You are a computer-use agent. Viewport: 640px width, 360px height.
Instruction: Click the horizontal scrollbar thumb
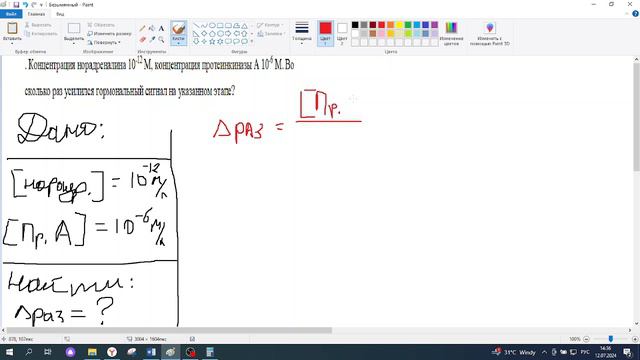click(x=169, y=330)
